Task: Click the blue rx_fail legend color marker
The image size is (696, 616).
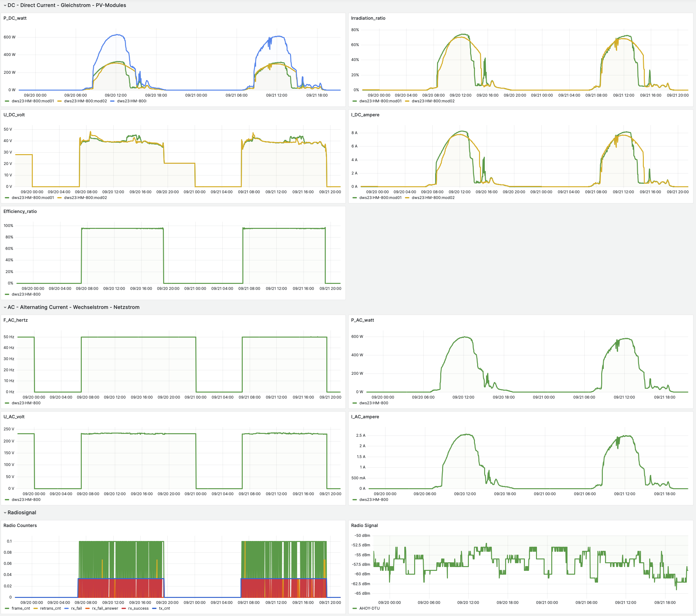Action: coord(66,608)
